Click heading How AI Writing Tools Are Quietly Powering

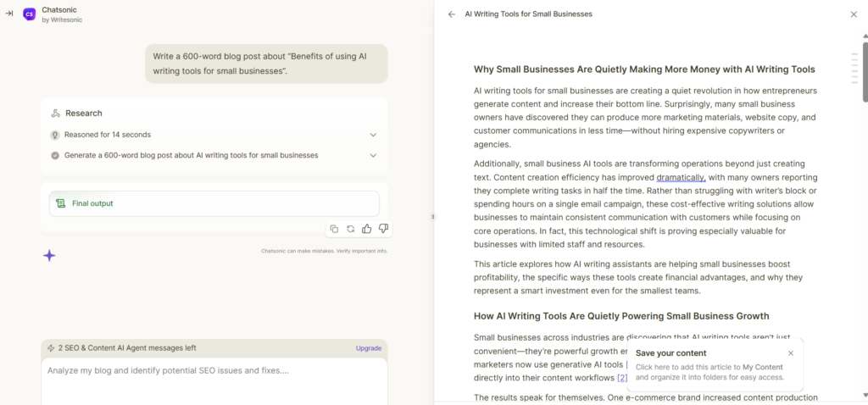point(621,317)
